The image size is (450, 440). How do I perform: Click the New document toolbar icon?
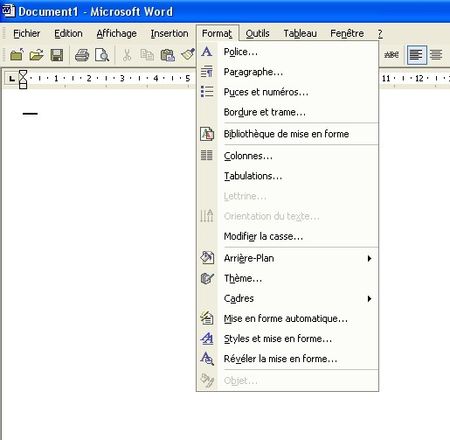(x=17, y=55)
